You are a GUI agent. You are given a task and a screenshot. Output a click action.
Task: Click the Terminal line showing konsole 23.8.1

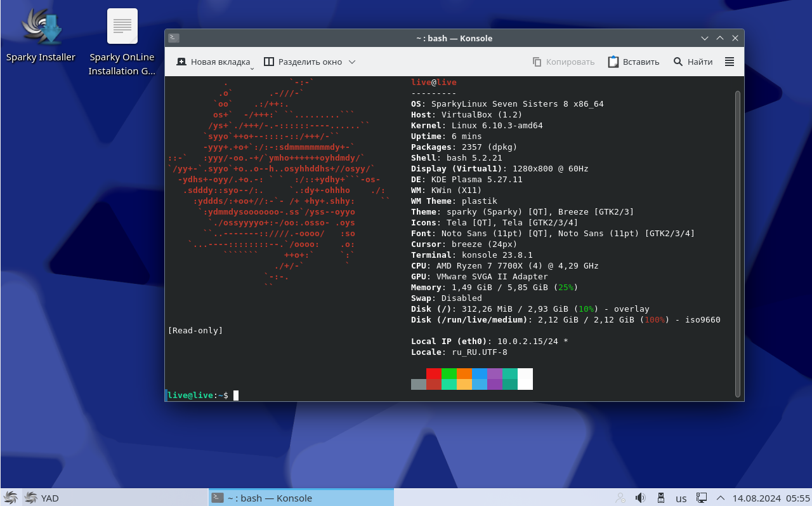click(x=472, y=255)
